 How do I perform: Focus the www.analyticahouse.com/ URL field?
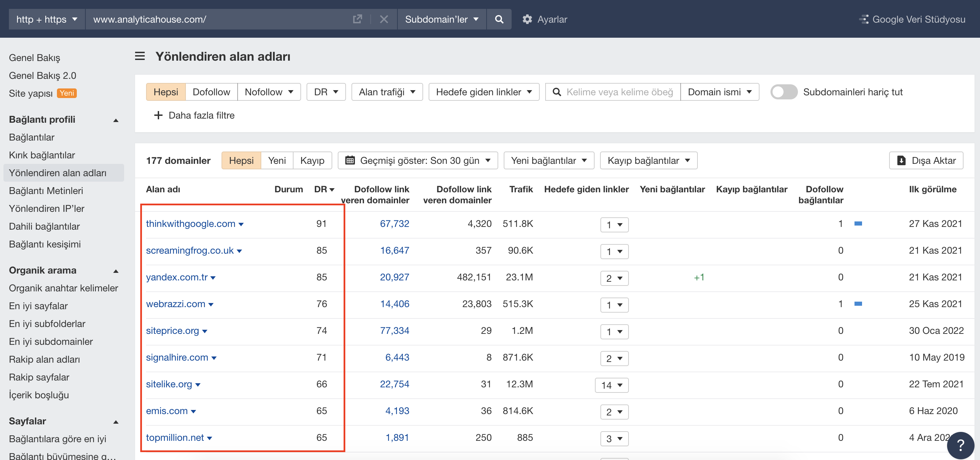click(x=218, y=19)
